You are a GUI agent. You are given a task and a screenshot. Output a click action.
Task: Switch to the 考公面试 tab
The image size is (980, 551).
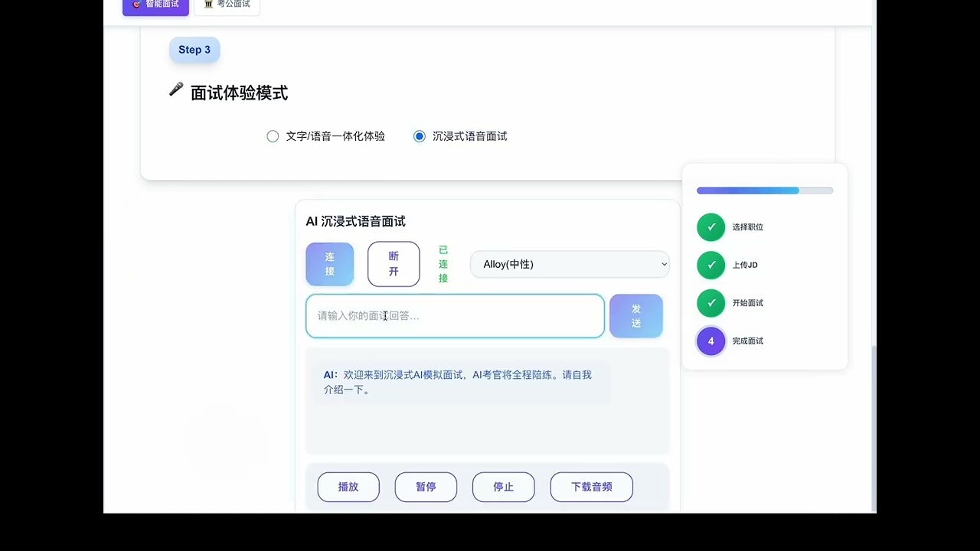click(227, 5)
